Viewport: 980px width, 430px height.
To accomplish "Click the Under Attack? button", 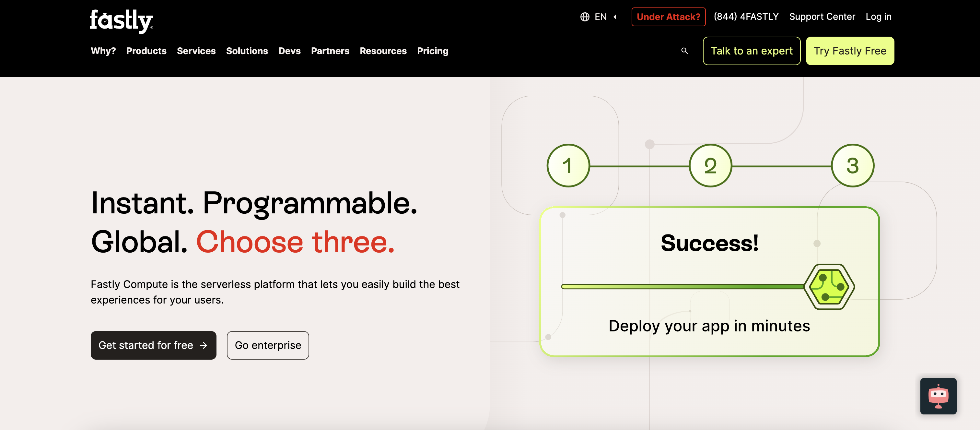I will coord(669,17).
